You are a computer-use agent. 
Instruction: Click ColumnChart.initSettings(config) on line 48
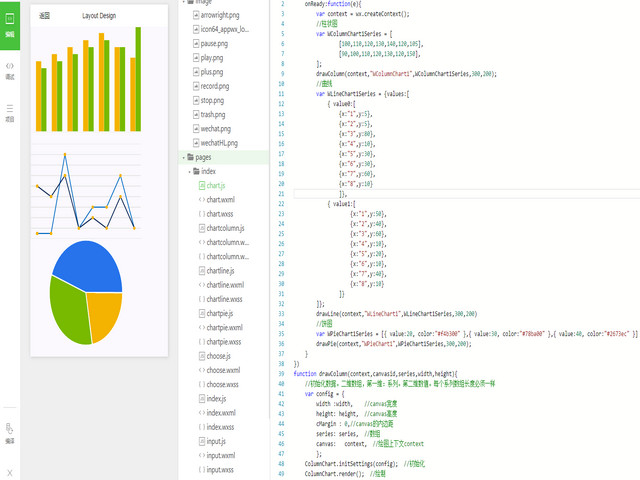(x=351, y=464)
